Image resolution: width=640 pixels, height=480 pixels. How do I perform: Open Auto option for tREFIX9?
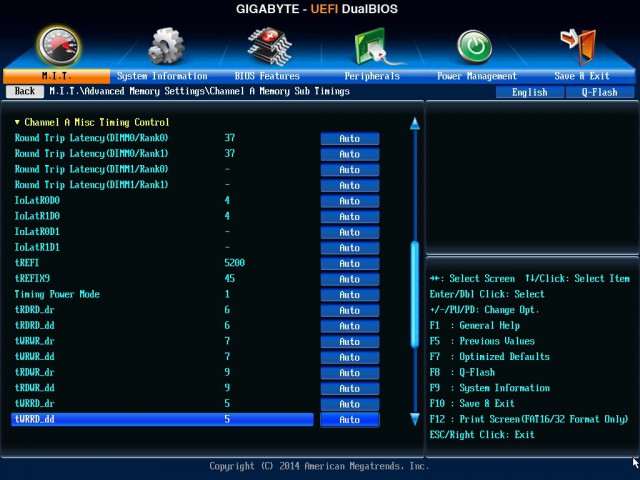tap(350, 279)
